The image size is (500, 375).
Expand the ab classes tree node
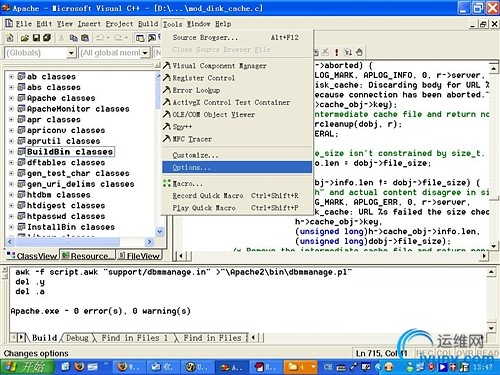(x=11, y=77)
